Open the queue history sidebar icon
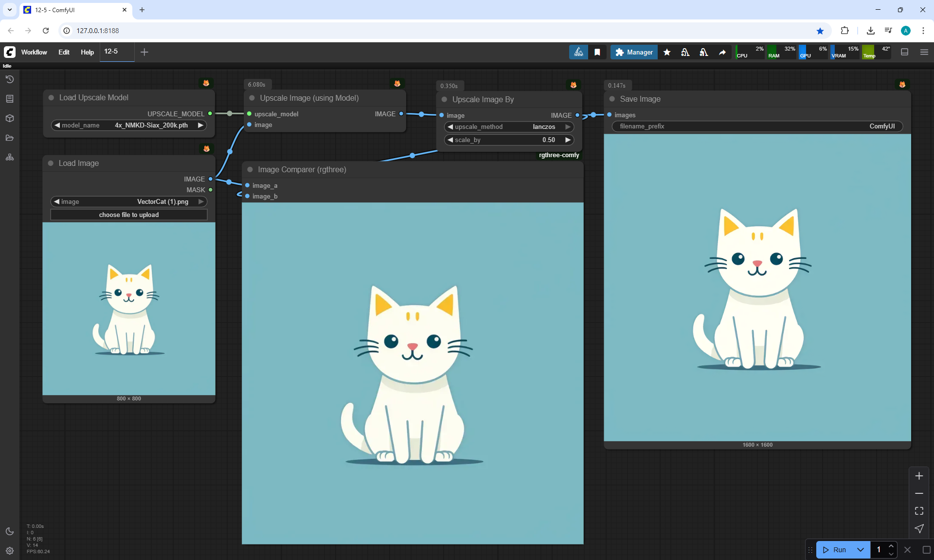 [x=10, y=79]
